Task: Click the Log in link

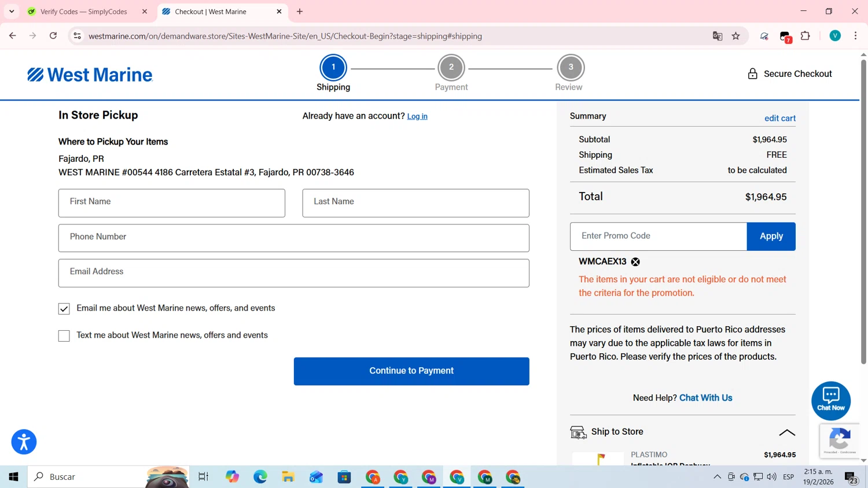Action: (x=417, y=116)
